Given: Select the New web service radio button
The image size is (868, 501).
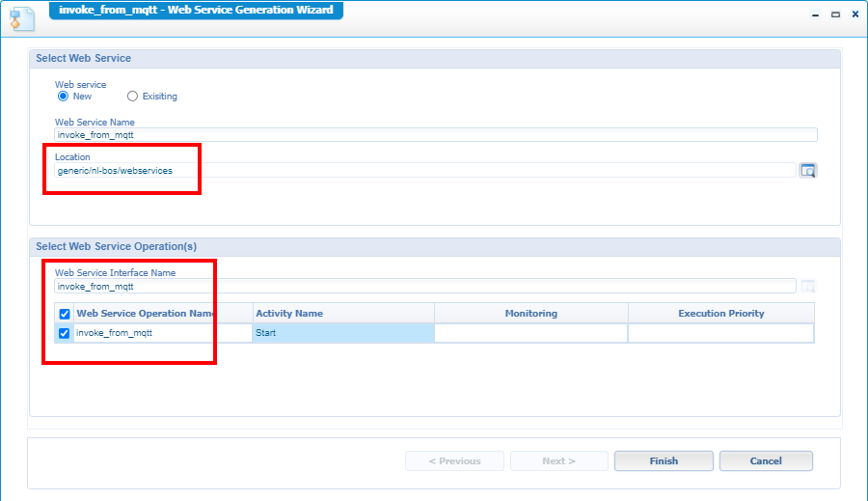Looking at the screenshot, I should (63, 97).
